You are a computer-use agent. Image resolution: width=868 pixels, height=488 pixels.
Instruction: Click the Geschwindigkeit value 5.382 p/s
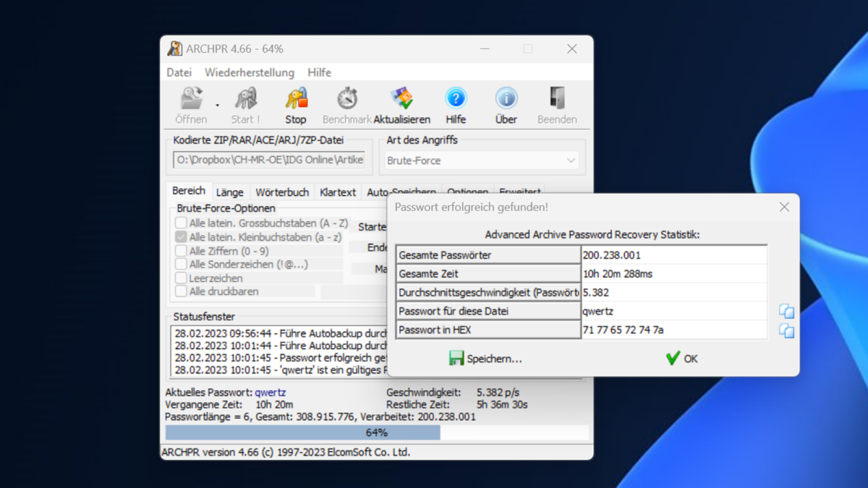click(498, 393)
